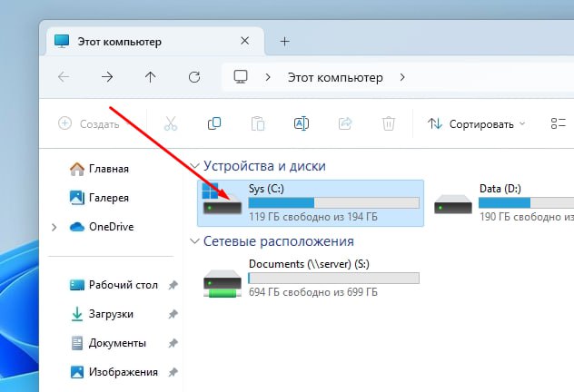Go forward with the right arrow button
574x392 pixels.
[107, 77]
